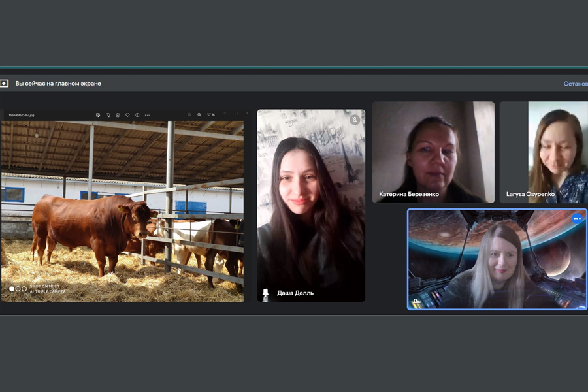
Task: Click the photo file name in title bar
Action: (22, 115)
